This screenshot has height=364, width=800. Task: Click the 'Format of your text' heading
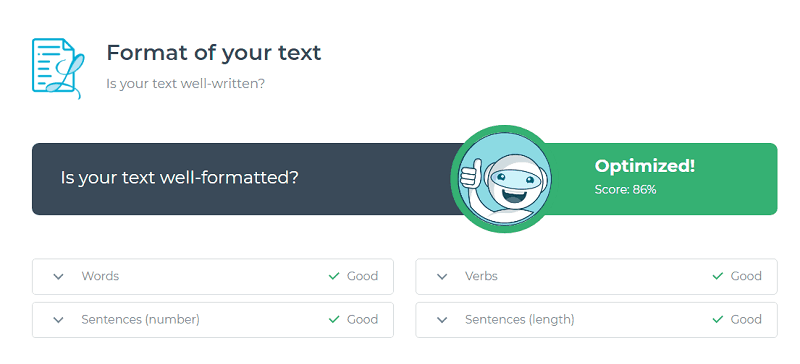pyautogui.click(x=214, y=53)
